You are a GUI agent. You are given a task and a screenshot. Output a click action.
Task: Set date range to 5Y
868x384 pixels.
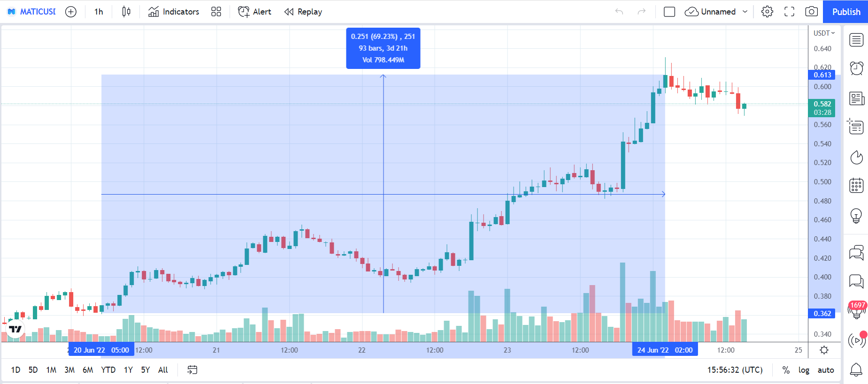[146, 370]
